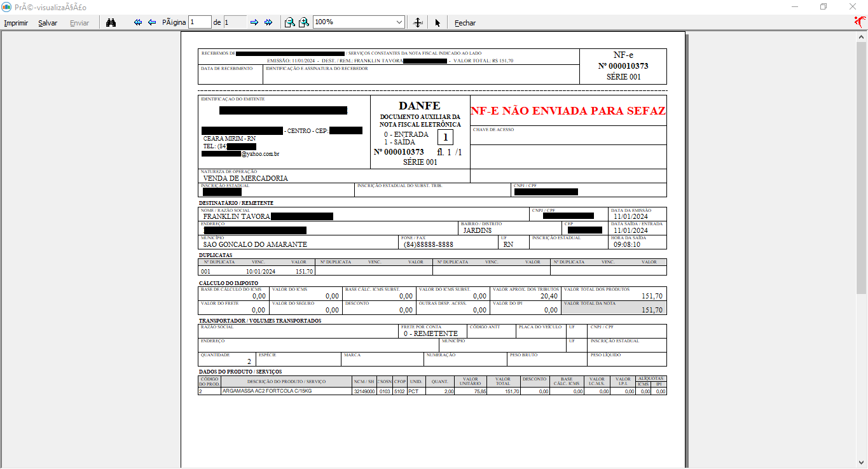Viewport: 868px width, 469px height.
Task: Click the NCM code 32149000
Action: 364,392
